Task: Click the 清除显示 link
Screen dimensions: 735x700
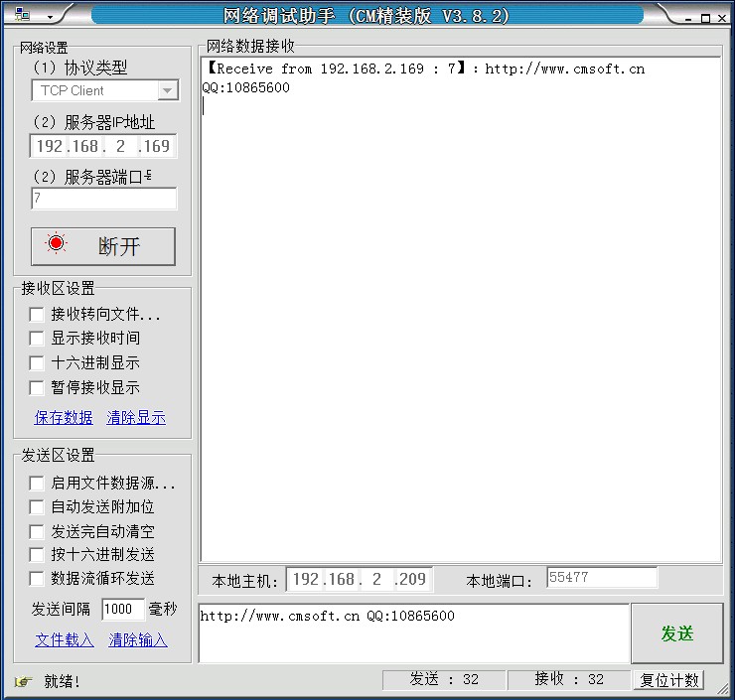Action: [x=136, y=417]
